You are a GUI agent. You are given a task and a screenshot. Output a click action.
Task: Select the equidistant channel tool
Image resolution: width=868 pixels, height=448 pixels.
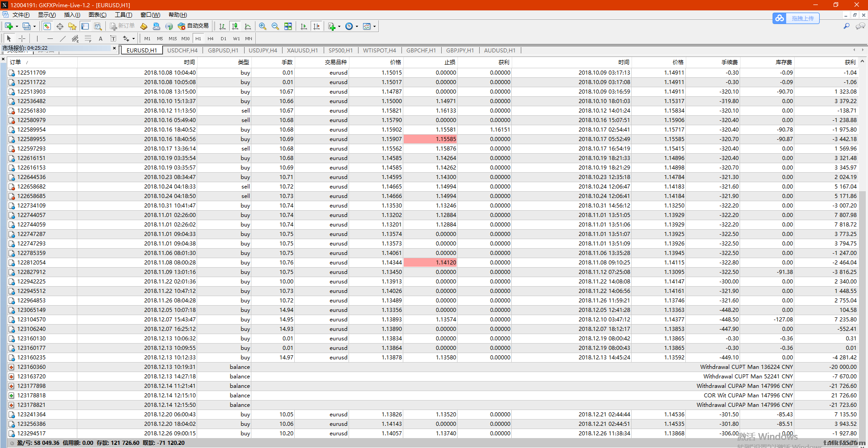(75, 38)
